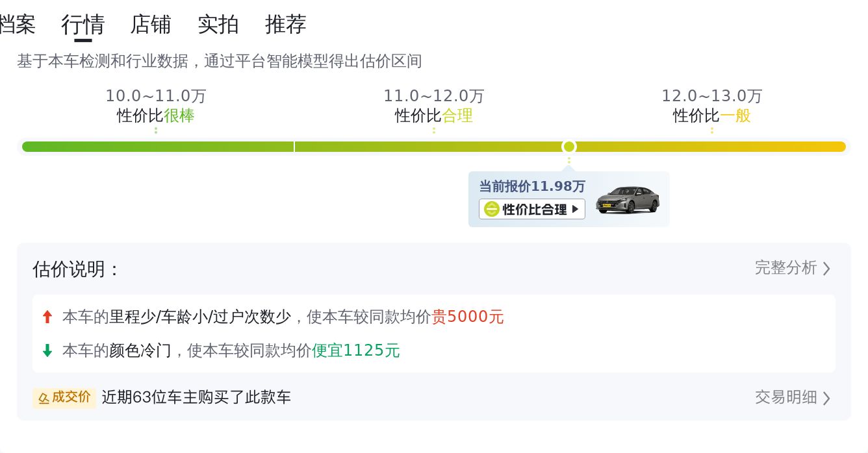Image resolution: width=868 pixels, height=453 pixels.
Task: Open 完整分析 link
Action: (785, 267)
